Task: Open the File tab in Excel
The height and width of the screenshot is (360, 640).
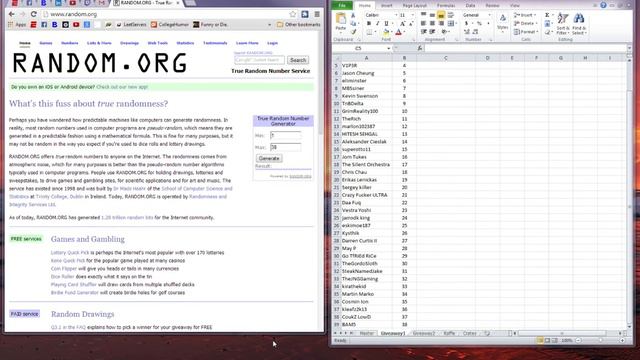Action: coord(342,5)
